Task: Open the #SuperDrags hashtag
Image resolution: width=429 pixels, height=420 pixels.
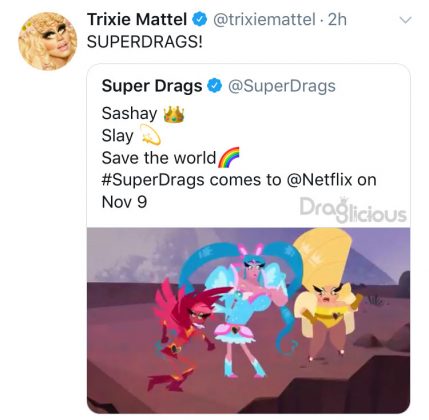Action: [x=153, y=180]
